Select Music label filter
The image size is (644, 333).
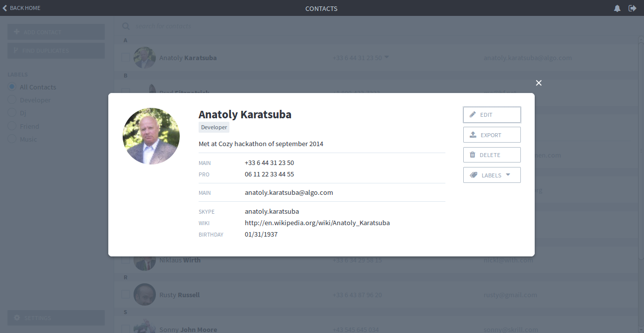(22, 139)
